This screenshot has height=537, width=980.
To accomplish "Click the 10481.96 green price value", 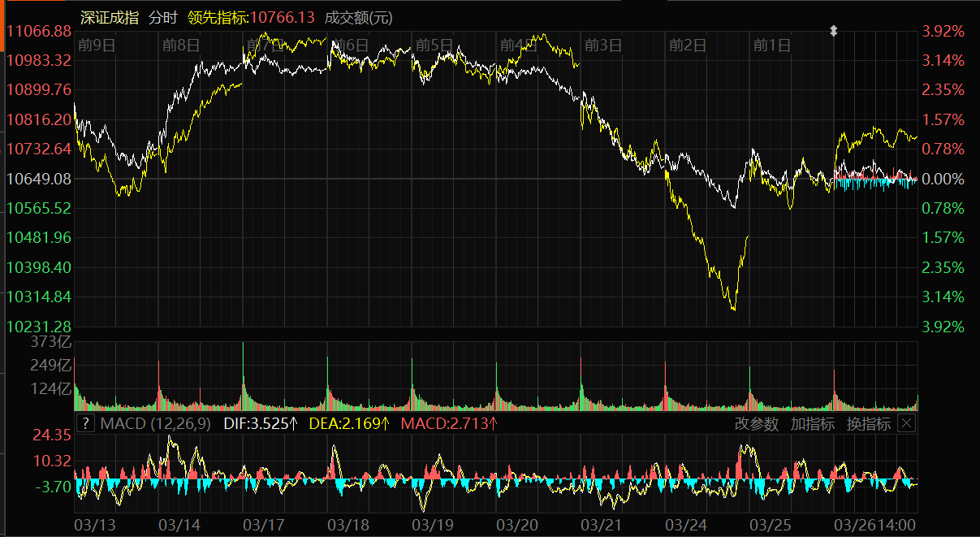I will click(40, 237).
